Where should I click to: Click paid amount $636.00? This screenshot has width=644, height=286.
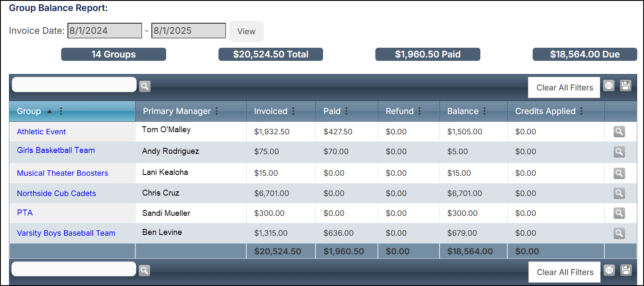[x=338, y=233]
